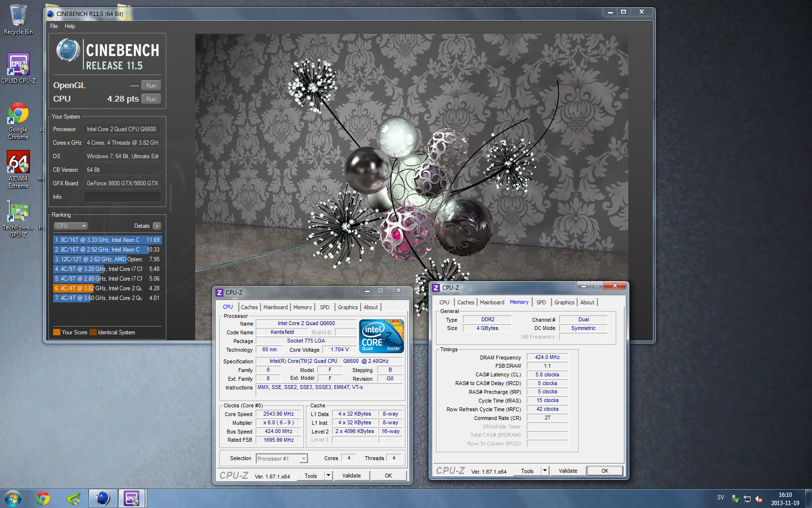Click the Z icon in the CPU-Z Memory window title bar
The image size is (812, 508).
point(436,287)
